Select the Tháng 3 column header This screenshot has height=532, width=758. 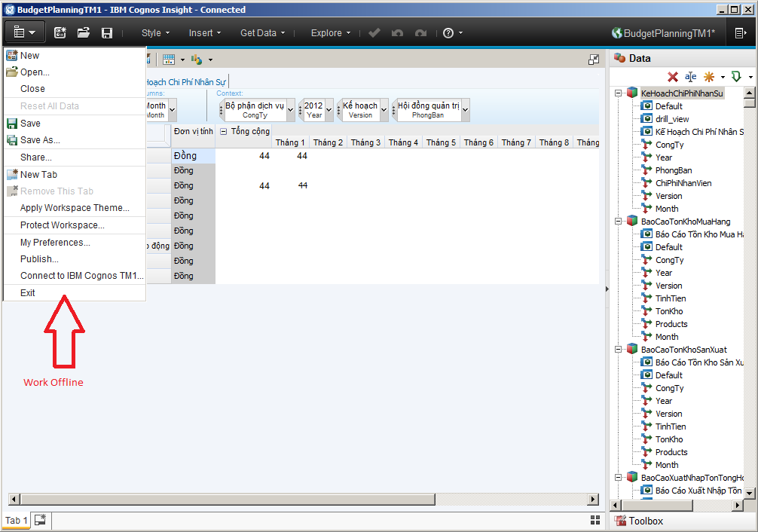point(365,142)
